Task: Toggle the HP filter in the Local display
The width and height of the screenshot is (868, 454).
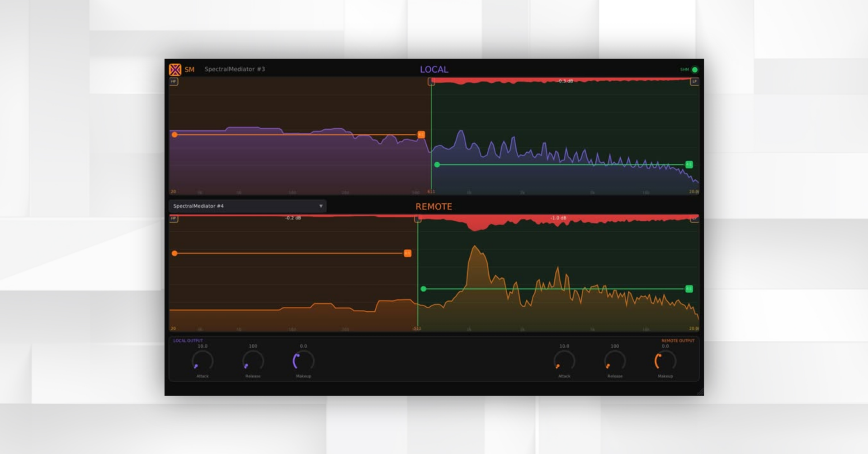Action: point(174,82)
